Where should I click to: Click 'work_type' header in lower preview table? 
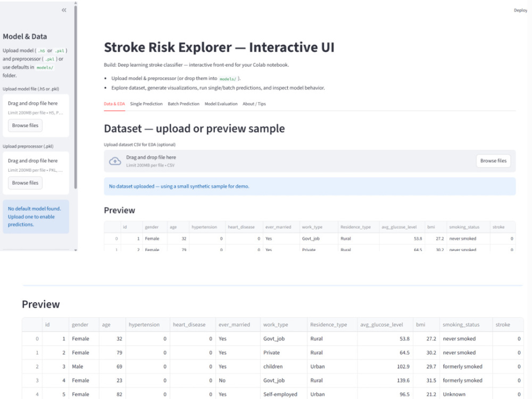coord(284,325)
